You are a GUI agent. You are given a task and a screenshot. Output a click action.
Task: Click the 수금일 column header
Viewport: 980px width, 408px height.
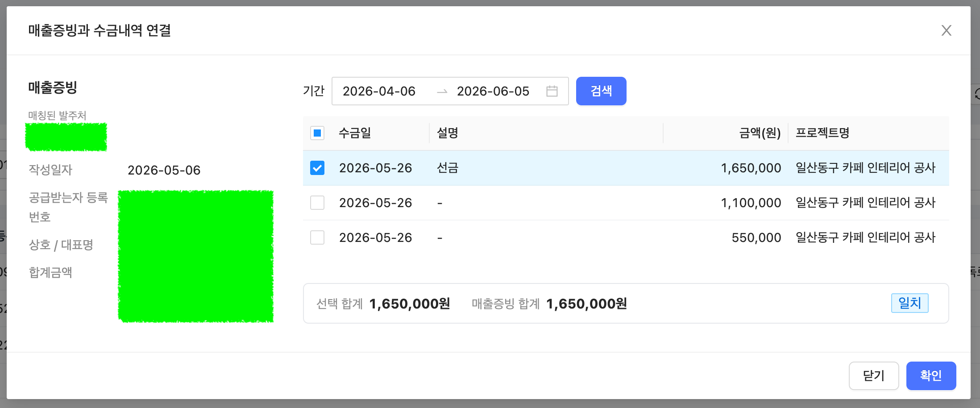tap(355, 133)
